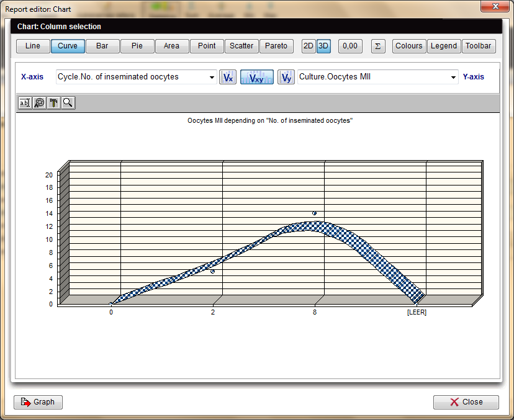Switch chart type to Bar
514x420 pixels.
tap(102, 46)
